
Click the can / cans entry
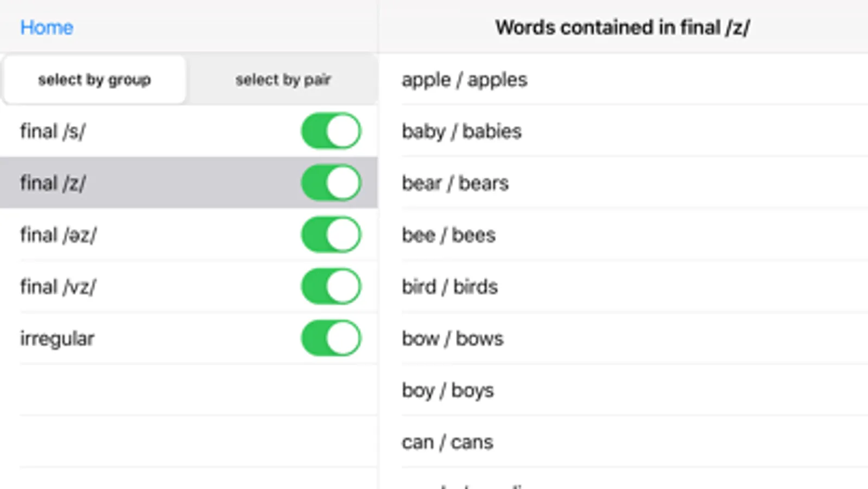pyautogui.click(x=447, y=442)
